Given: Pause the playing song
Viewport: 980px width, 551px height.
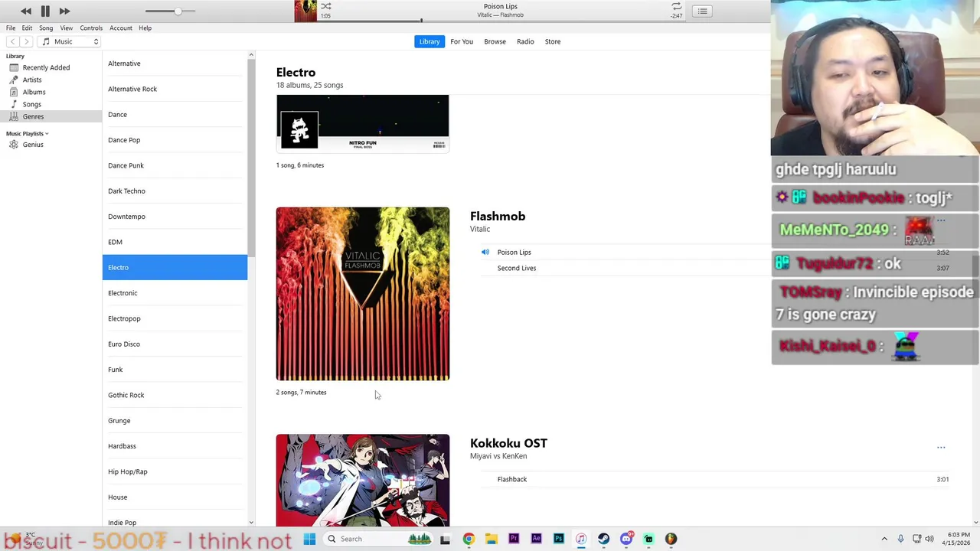Looking at the screenshot, I should point(45,11).
